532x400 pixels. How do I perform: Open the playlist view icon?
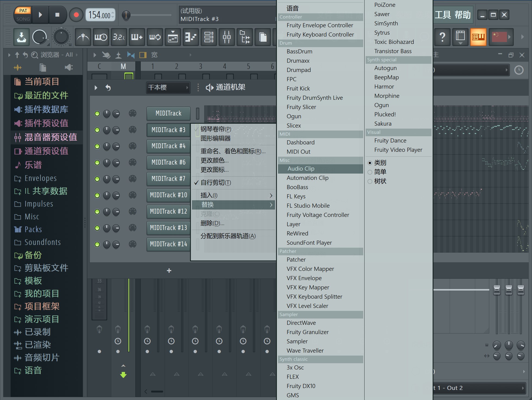[x=173, y=37]
